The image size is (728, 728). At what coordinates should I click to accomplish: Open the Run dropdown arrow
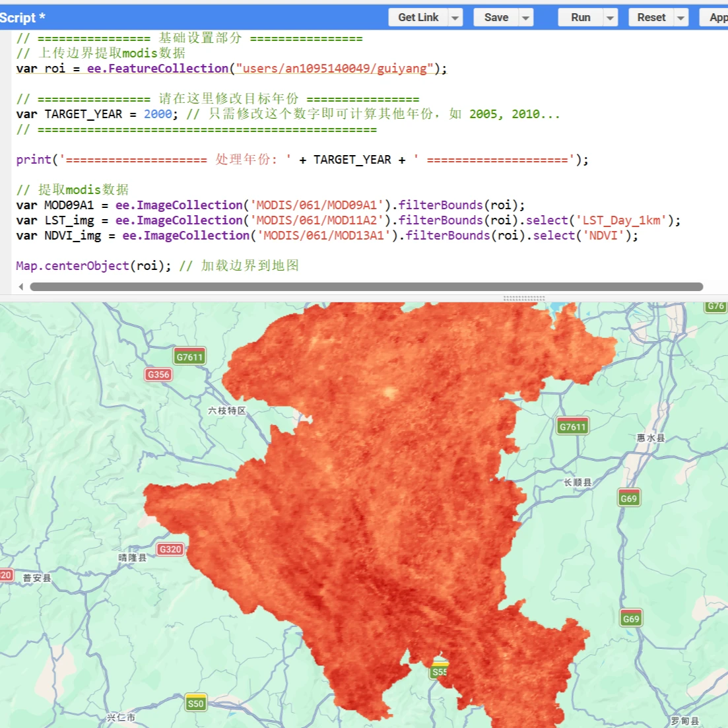pyautogui.click(x=611, y=18)
